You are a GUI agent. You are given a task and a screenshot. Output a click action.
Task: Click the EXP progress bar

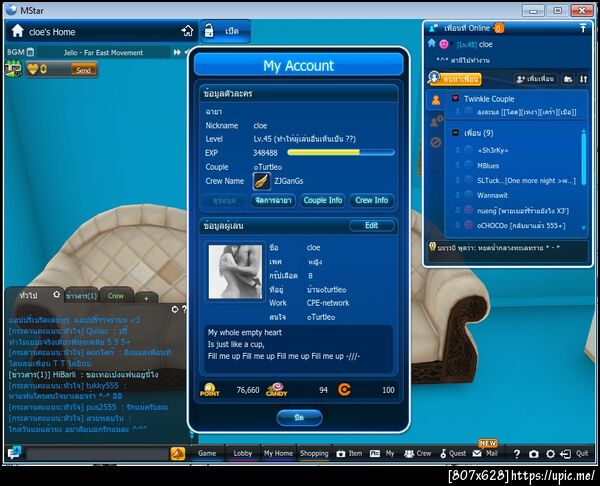(x=341, y=152)
